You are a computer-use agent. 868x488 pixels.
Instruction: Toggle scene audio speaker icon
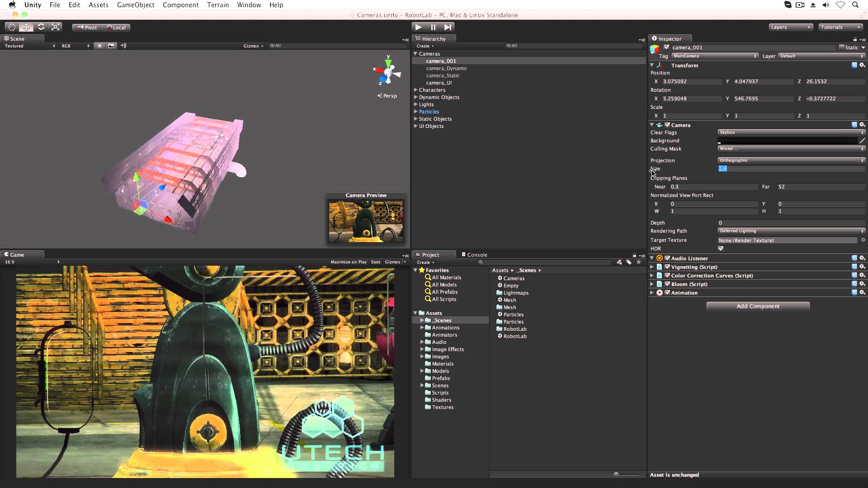(123, 46)
